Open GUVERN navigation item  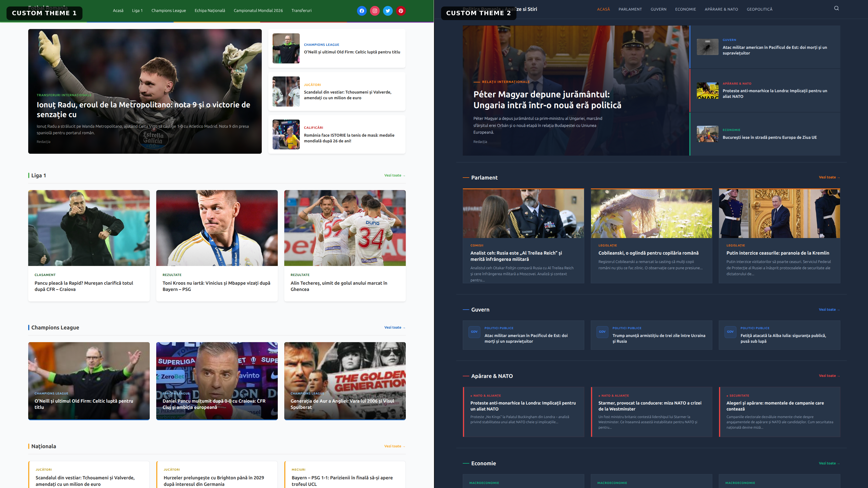pyautogui.click(x=658, y=9)
